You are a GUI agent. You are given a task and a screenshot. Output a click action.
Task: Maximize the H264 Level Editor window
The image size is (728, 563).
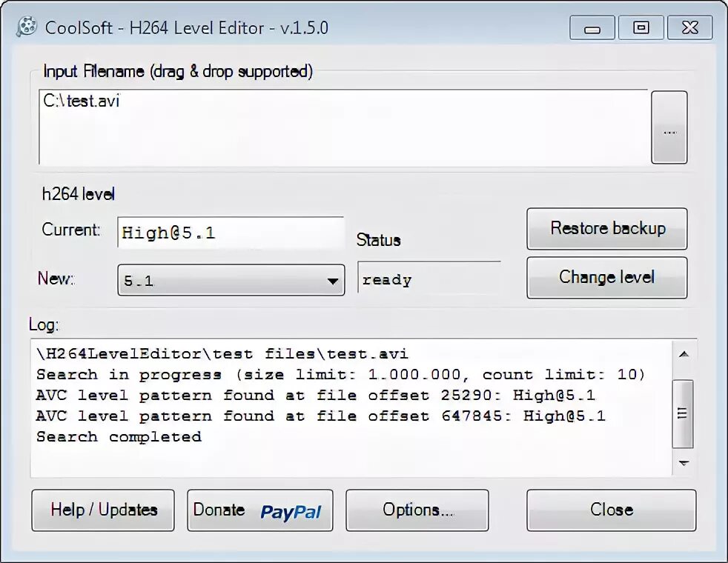tap(641, 28)
